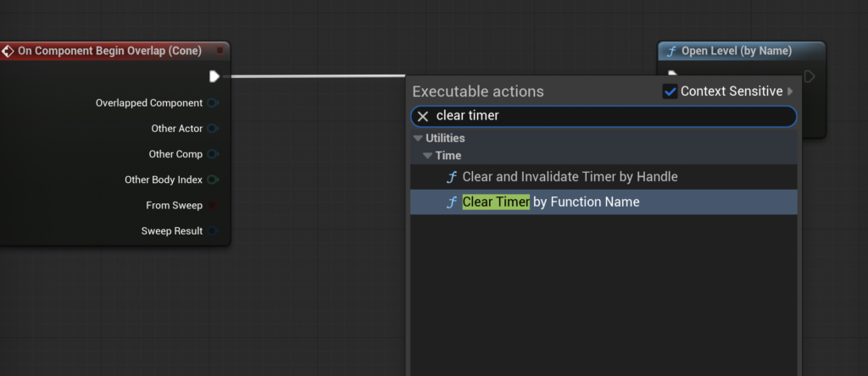Clear the search text with X button
This screenshot has width=868, height=376.
point(423,116)
